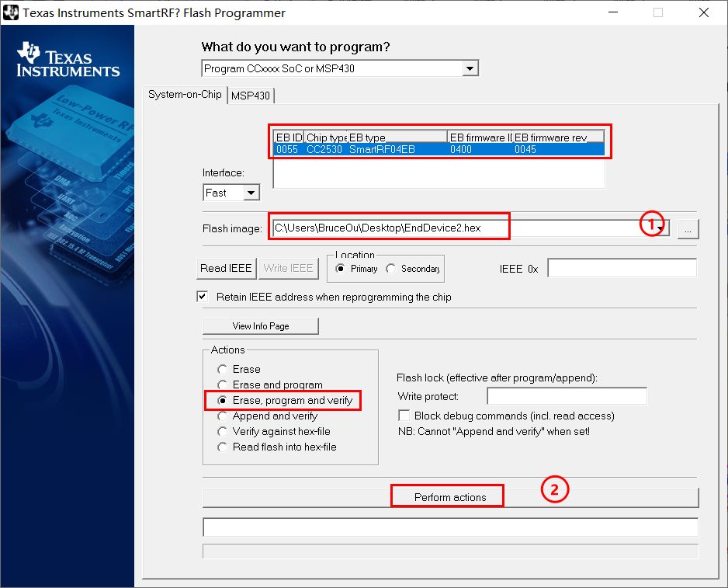Open the Flash image path dropdown
728x588 pixels.
point(660,228)
